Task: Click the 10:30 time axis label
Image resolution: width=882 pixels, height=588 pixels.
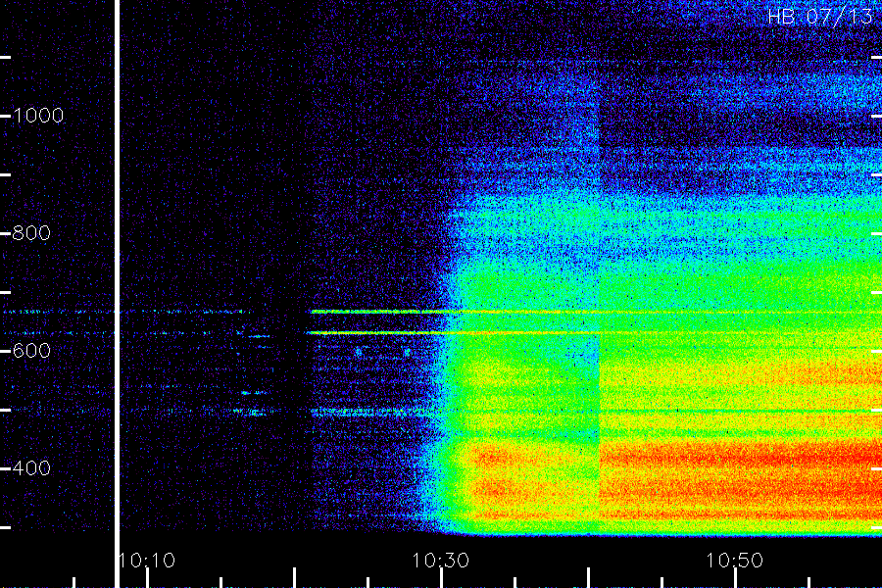Action: (440, 561)
